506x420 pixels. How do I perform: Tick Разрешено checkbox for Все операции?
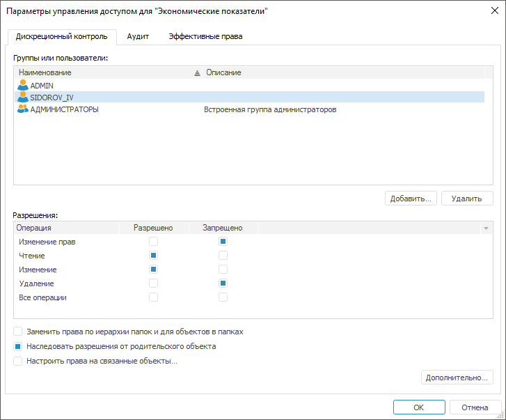154,297
